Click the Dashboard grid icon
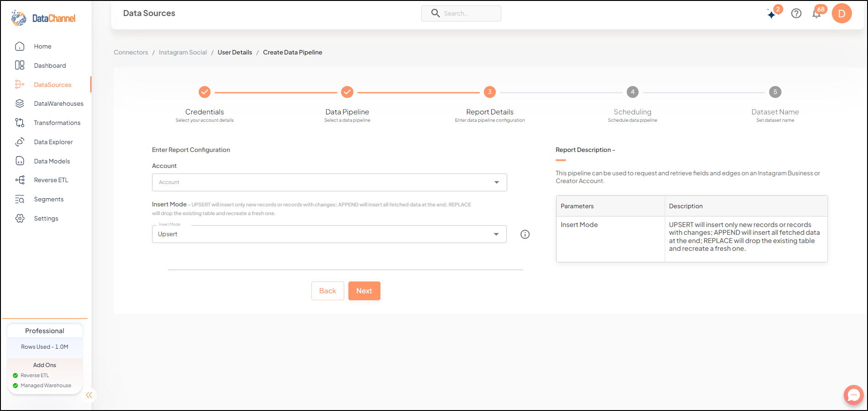Viewport: 868px width, 411px height. (20, 65)
